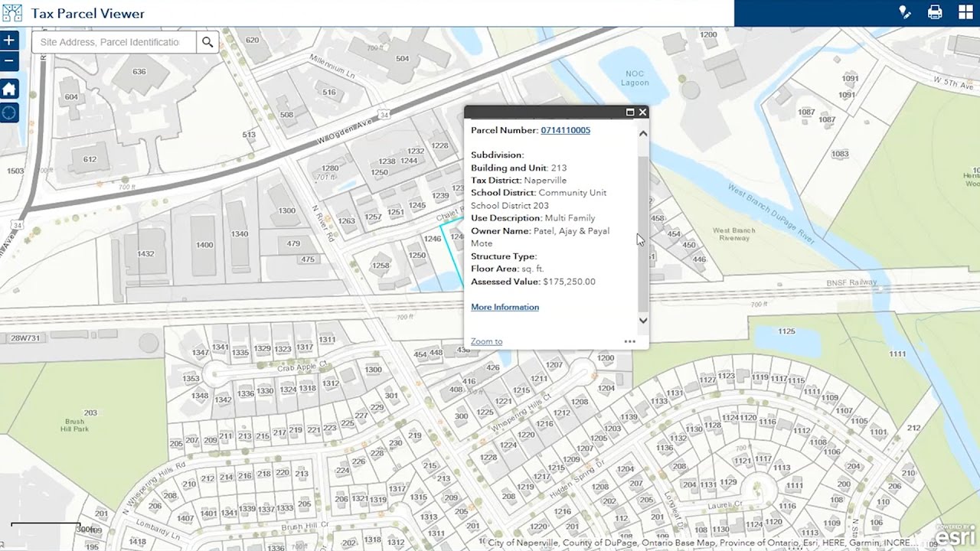Click the Tax Parcel Viewer title
This screenshot has width=980, height=551.
(88, 13)
